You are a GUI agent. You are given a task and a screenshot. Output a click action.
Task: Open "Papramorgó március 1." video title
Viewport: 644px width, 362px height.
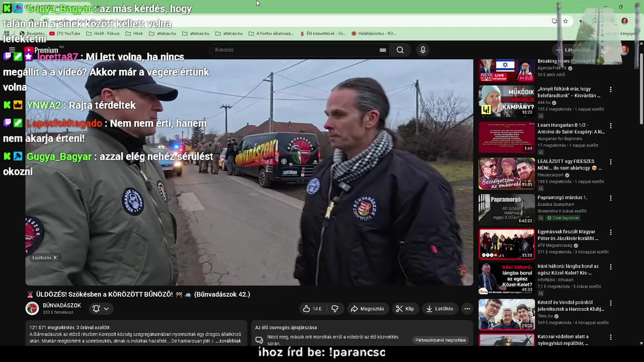562,198
